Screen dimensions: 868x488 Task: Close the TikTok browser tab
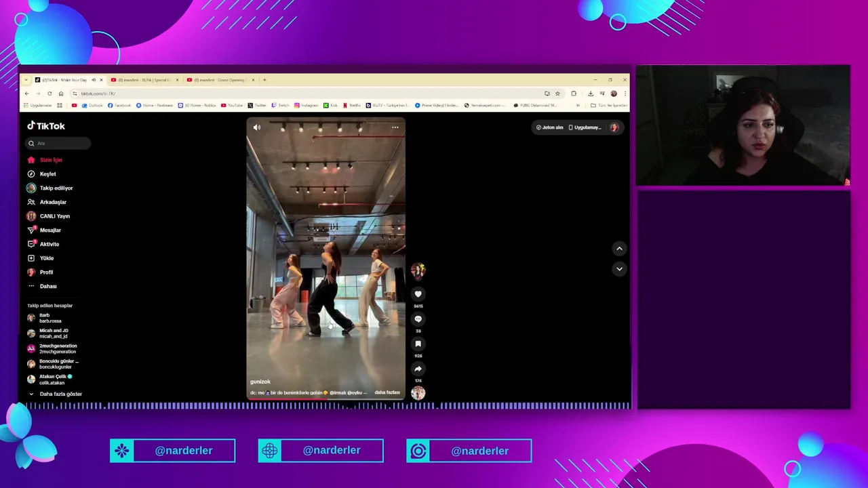click(x=101, y=80)
